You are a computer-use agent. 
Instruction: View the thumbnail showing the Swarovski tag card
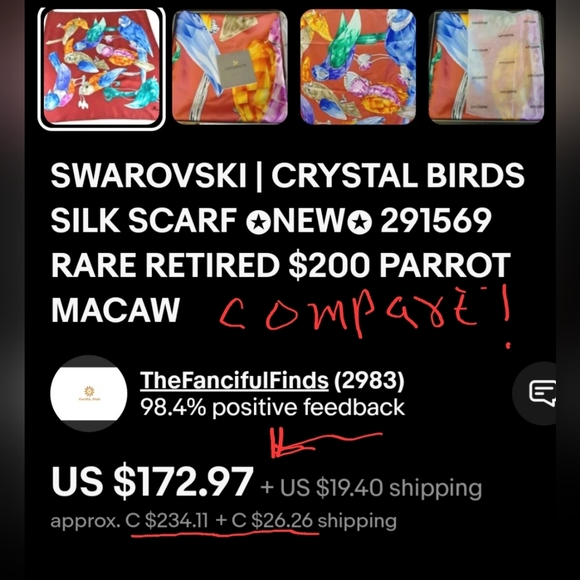tap(230, 67)
